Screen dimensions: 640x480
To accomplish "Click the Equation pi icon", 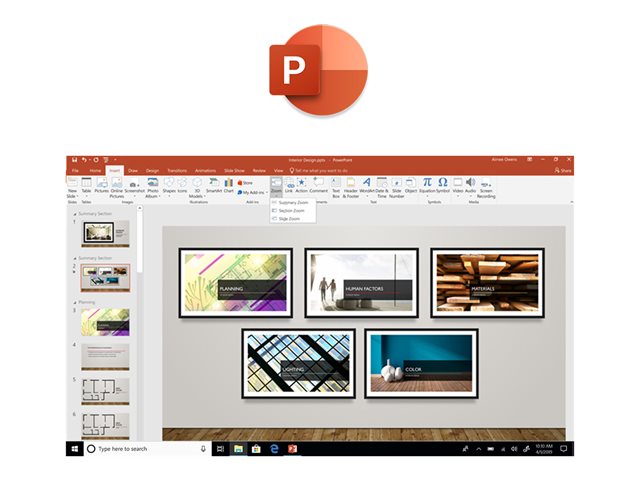I will (427, 182).
